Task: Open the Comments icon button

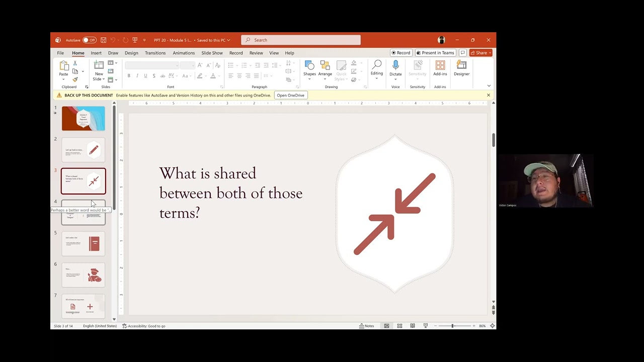Action: pyautogui.click(x=462, y=53)
